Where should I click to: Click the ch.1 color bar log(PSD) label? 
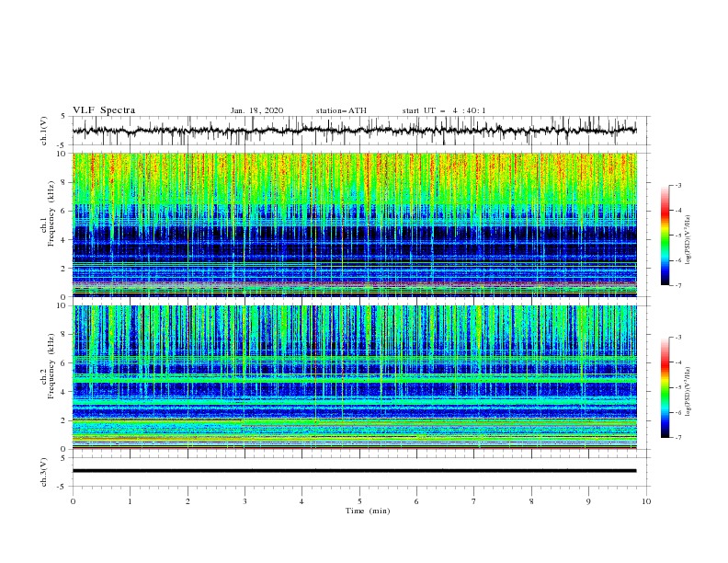click(688, 240)
